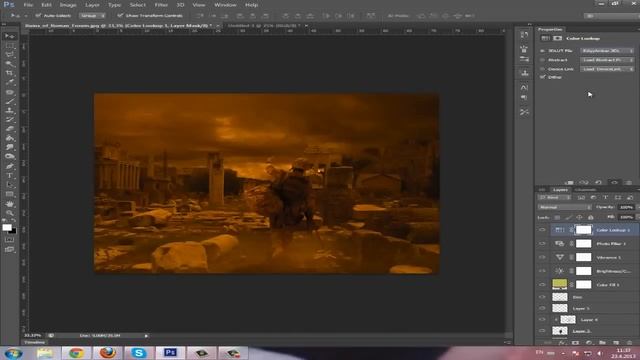Open the layer blend mode Normal dropdown
640x360 pixels.
[564, 207]
